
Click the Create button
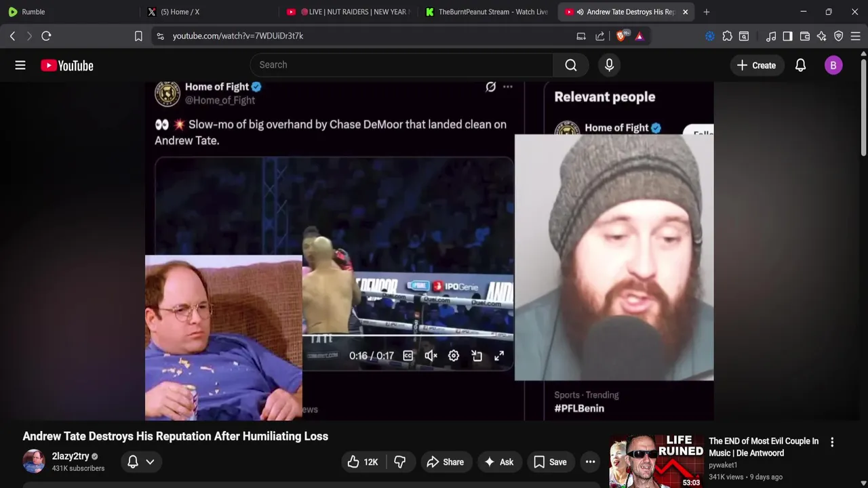[756, 65]
